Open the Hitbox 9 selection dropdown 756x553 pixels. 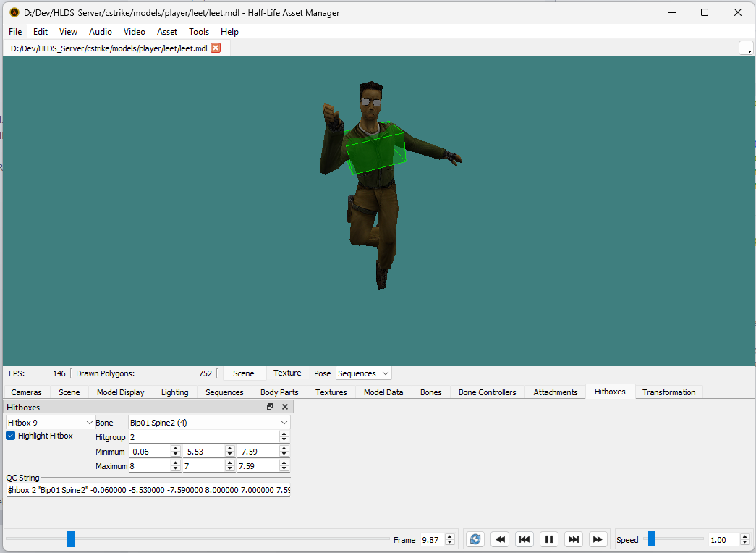(51, 423)
